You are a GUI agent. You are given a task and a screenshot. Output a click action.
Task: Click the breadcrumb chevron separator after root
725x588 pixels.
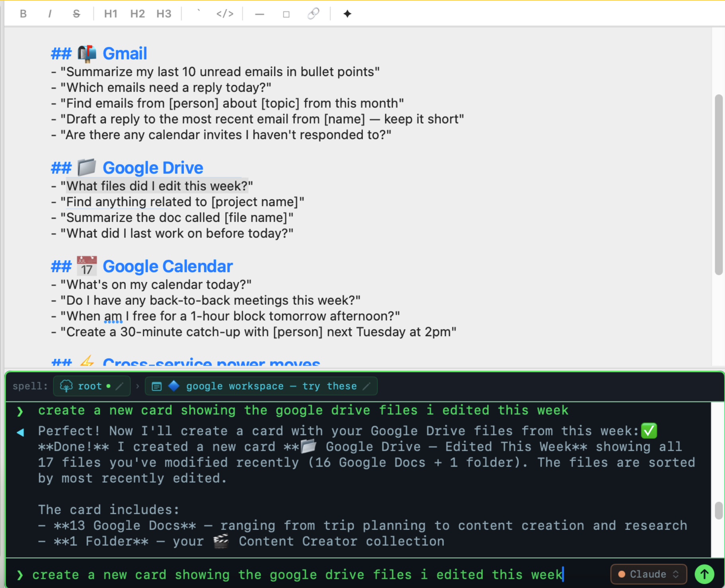coord(137,386)
